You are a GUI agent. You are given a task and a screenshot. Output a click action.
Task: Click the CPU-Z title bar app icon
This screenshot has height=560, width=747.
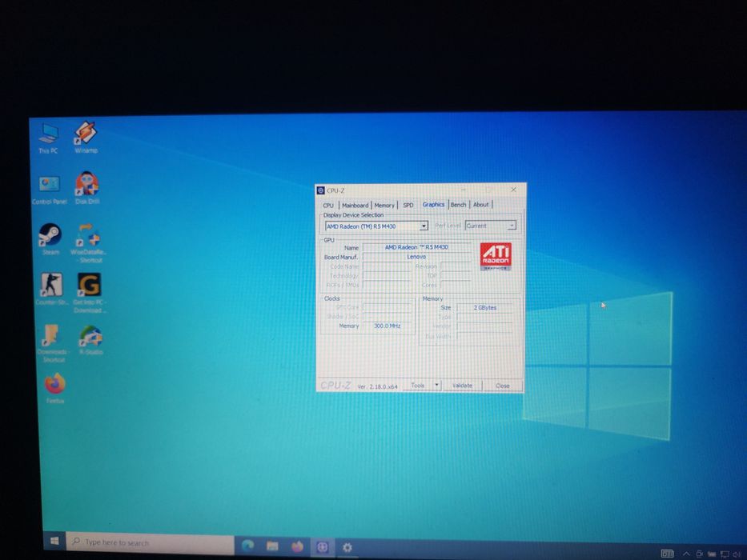click(320, 190)
